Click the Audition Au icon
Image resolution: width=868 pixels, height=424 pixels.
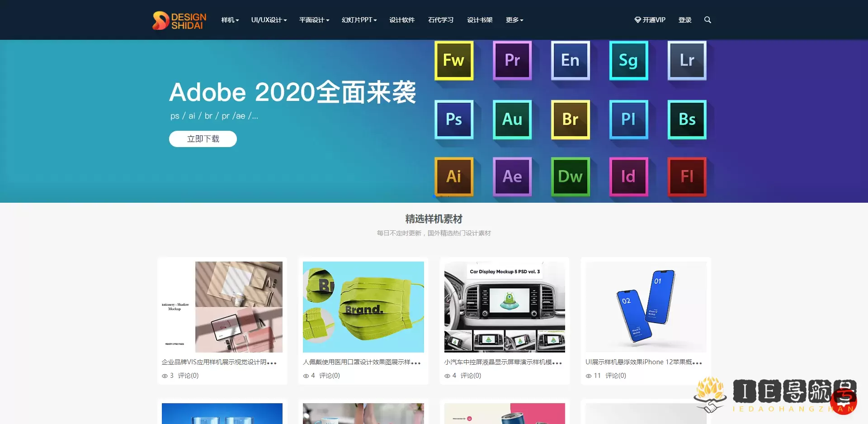pos(512,119)
